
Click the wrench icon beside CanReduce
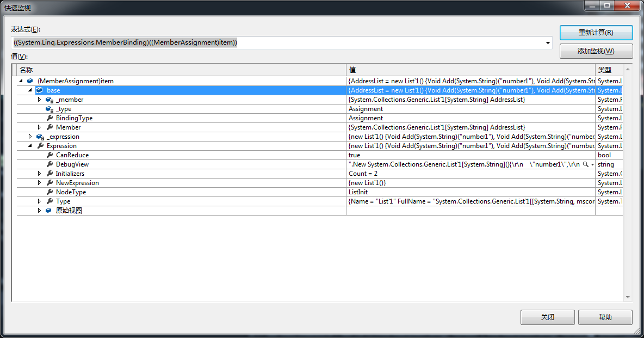[49, 155]
